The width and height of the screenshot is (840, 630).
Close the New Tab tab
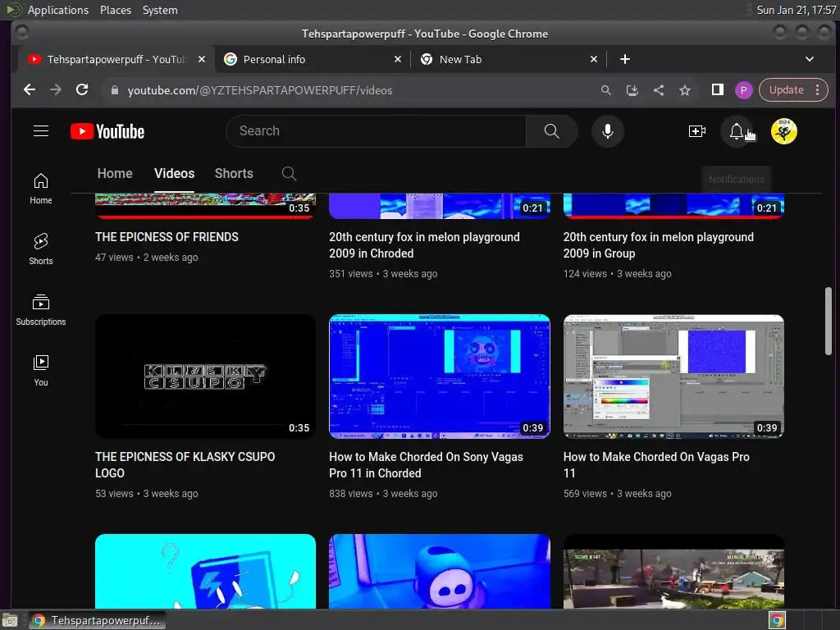coord(594,59)
